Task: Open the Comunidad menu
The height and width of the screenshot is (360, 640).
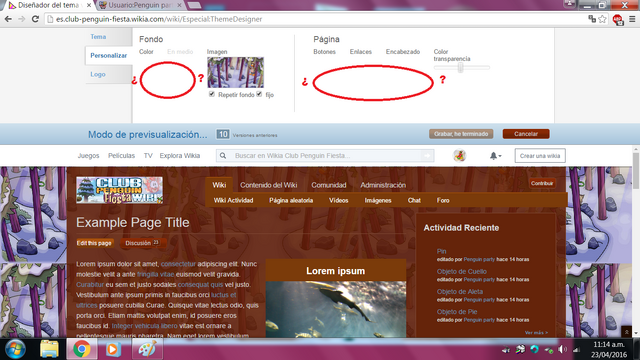Action: click(x=329, y=185)
